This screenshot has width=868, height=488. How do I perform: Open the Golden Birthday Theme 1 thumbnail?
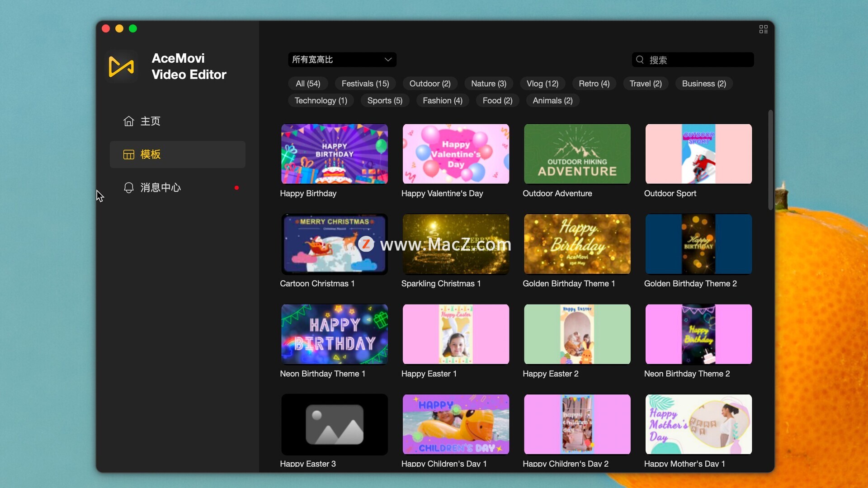(x=577, y=244)
